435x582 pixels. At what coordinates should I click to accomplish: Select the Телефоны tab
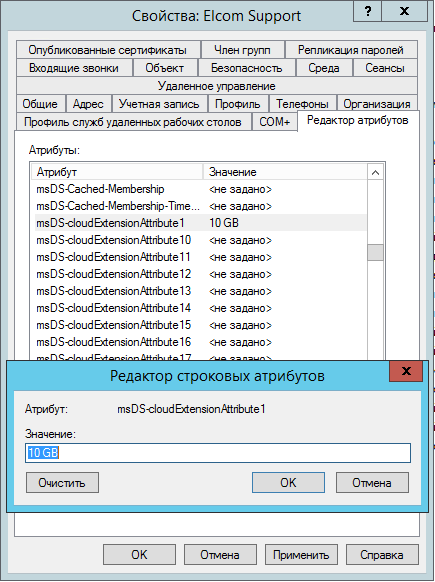[302, 104]
